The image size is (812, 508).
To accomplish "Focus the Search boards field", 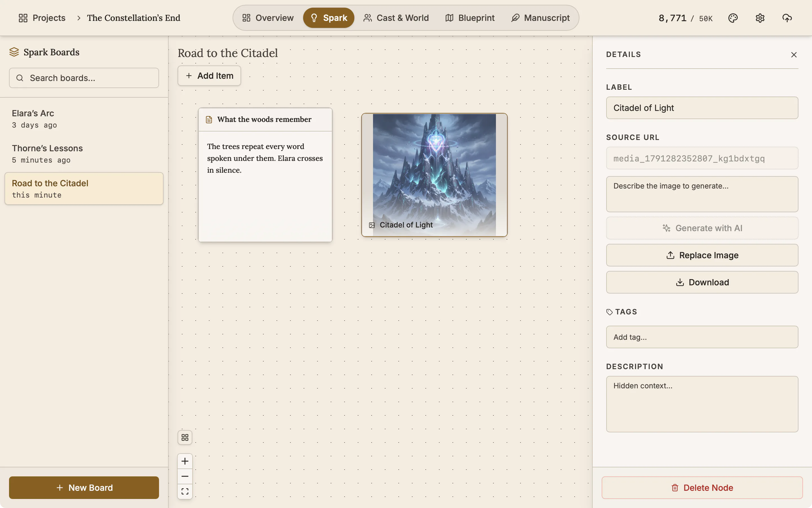I will pyautogui.click(x=84, y=78).
